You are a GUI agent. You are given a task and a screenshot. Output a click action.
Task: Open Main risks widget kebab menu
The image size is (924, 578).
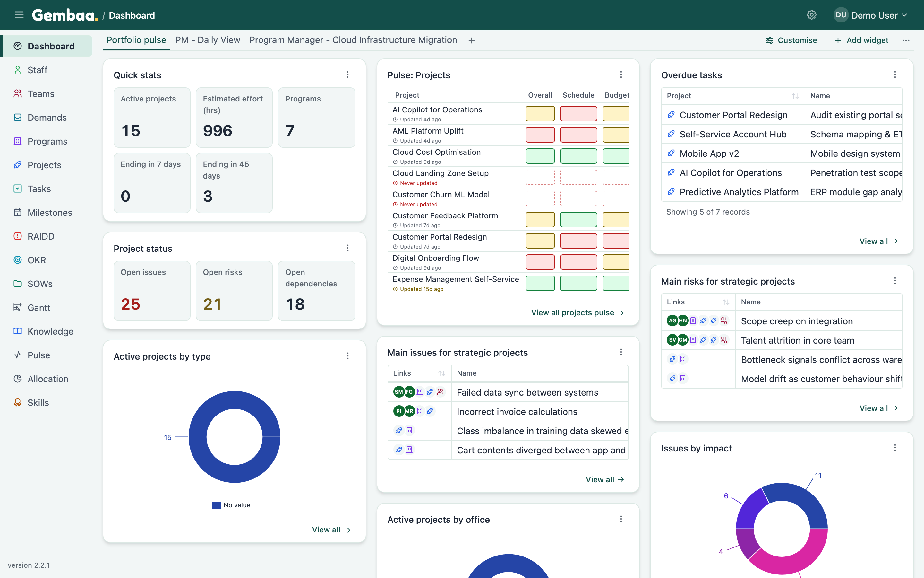(894, 281)
